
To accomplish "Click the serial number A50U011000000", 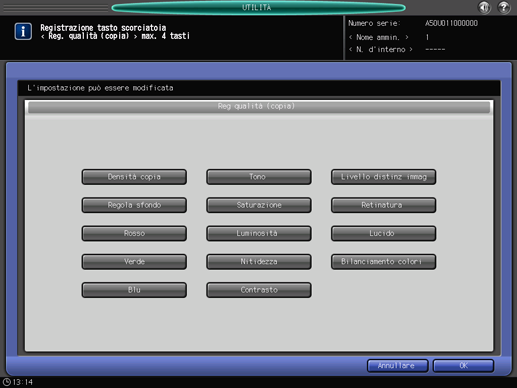I will click(451, 23).
